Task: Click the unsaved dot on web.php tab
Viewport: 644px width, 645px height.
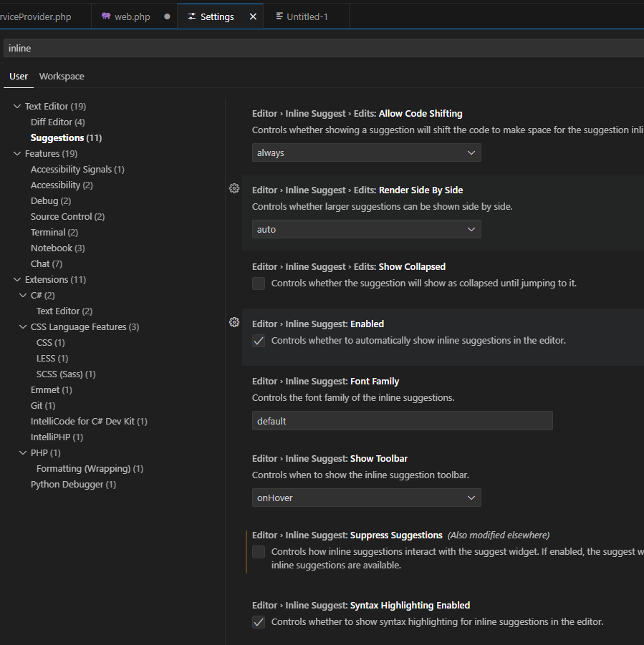Action: pyautogui.click(x=167, y=16)
